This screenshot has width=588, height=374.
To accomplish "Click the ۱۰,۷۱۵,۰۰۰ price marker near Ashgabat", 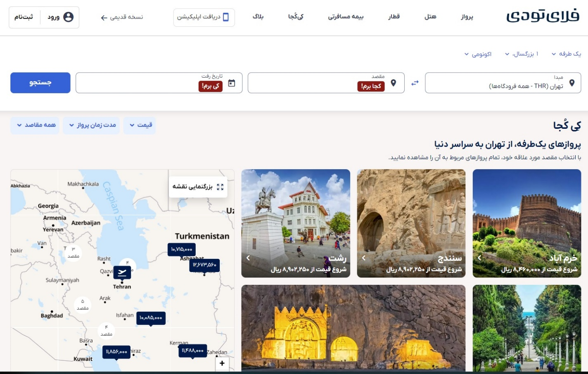I will point(183,249).
